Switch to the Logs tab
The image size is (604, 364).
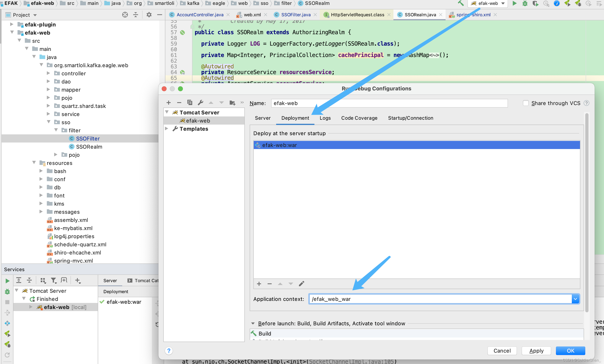click(325, 118)
